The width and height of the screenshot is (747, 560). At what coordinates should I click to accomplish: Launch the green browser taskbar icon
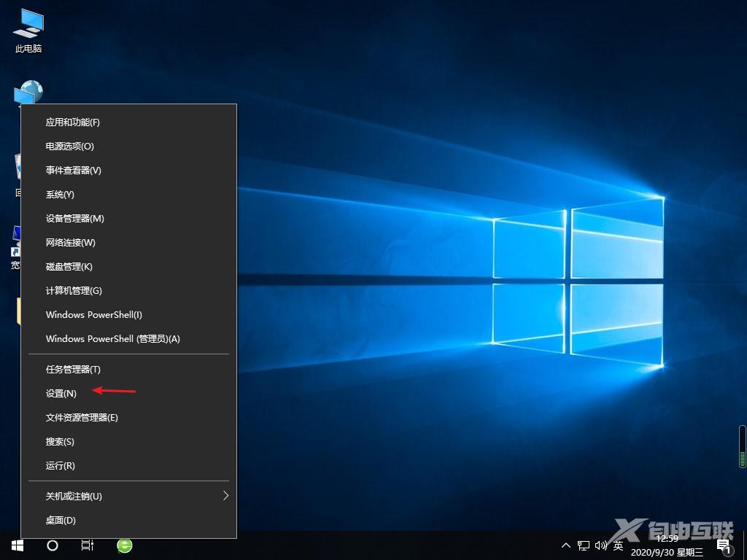pos(124,545)
